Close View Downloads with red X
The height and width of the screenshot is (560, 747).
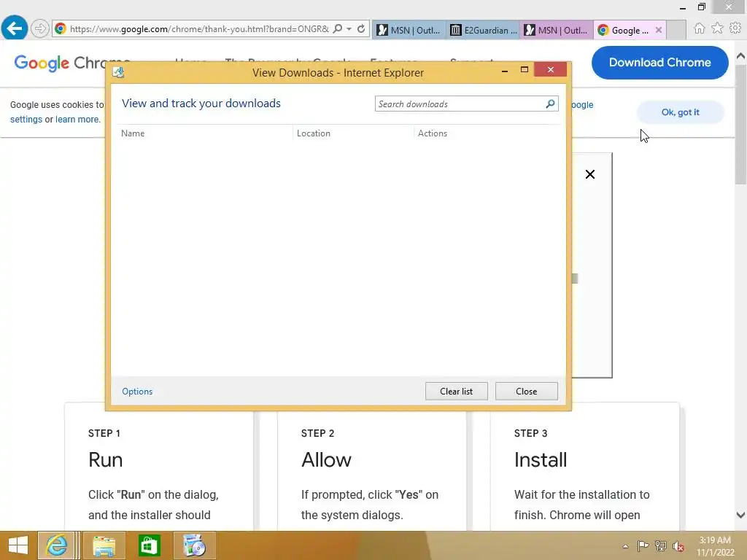pos(551,70)
